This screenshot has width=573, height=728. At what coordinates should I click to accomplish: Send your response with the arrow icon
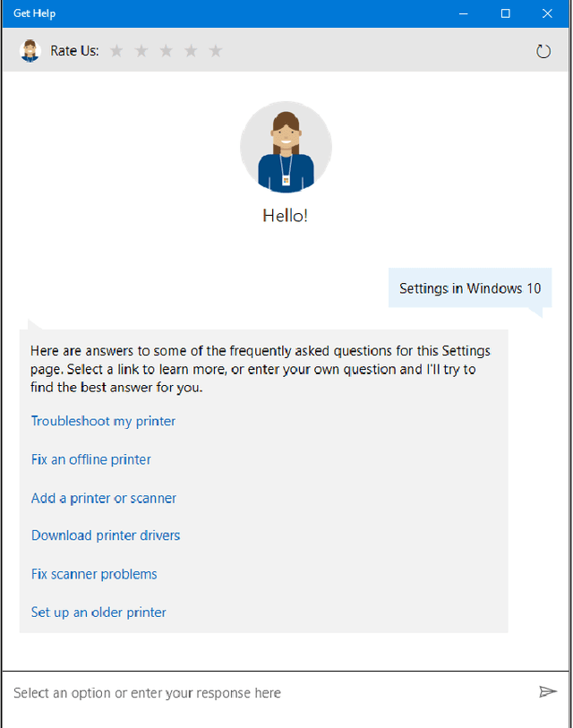548,691
